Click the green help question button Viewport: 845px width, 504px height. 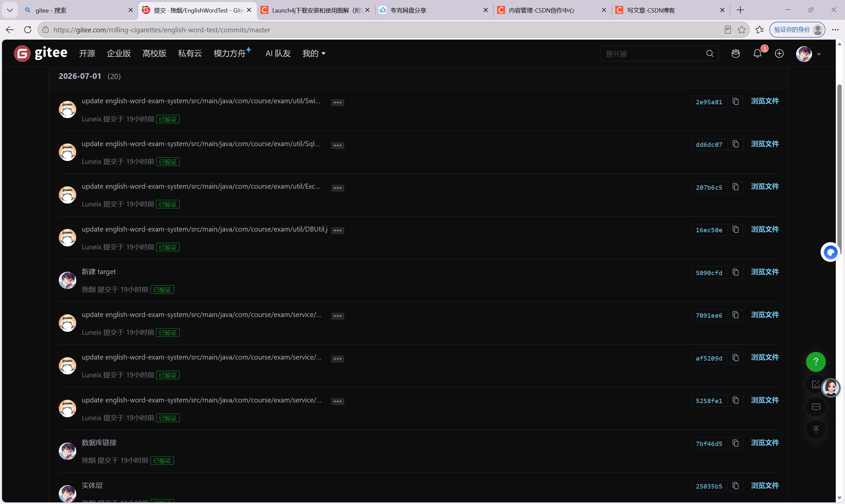(815, 362)
